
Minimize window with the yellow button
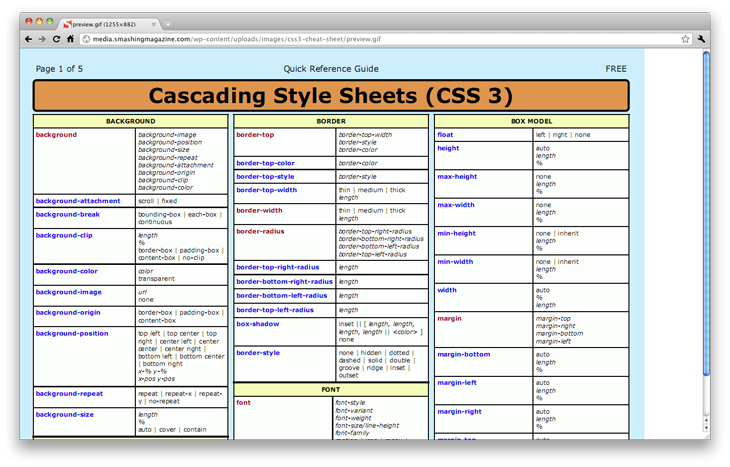click(40, 21)
